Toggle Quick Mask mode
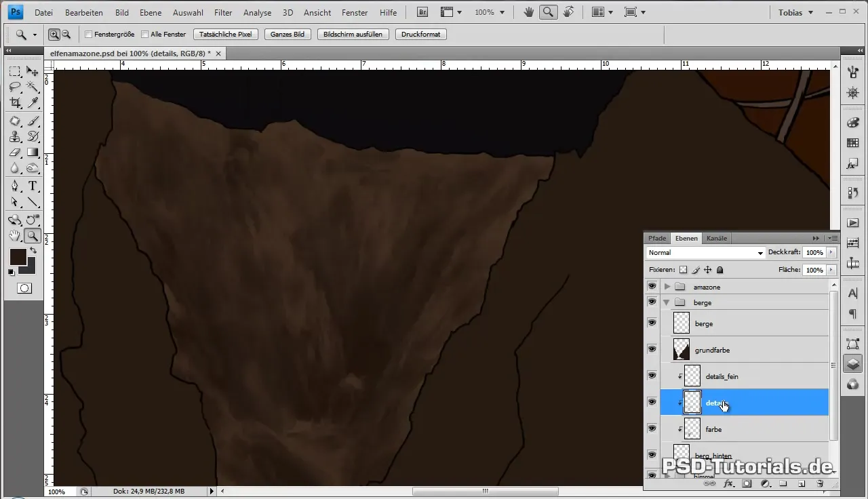 pyautogui.click(x=24, y=288)
